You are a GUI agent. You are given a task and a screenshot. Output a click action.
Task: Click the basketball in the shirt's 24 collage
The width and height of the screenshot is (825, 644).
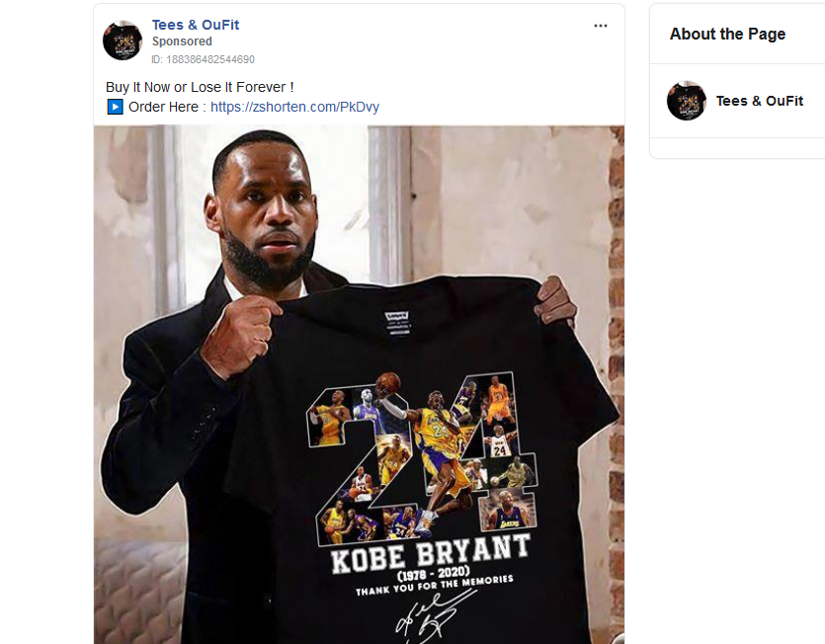click(390, 381)
